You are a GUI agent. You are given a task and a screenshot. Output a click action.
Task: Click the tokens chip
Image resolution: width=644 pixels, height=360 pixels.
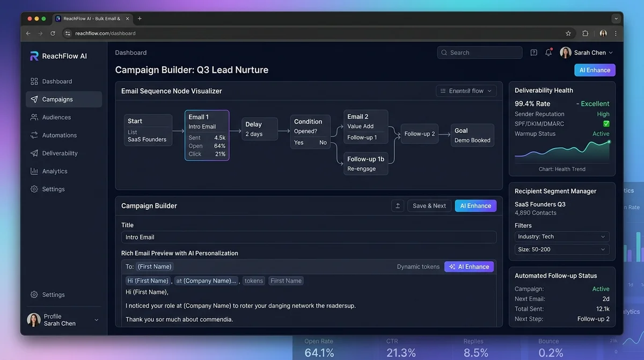254,281
